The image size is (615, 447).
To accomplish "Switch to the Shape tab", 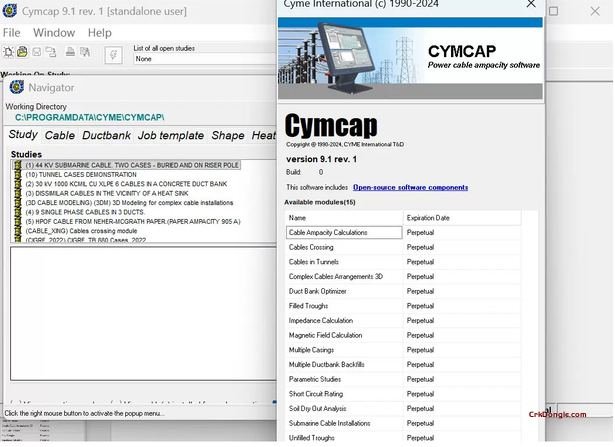I will pyautogui.click(x=228, y=135).
